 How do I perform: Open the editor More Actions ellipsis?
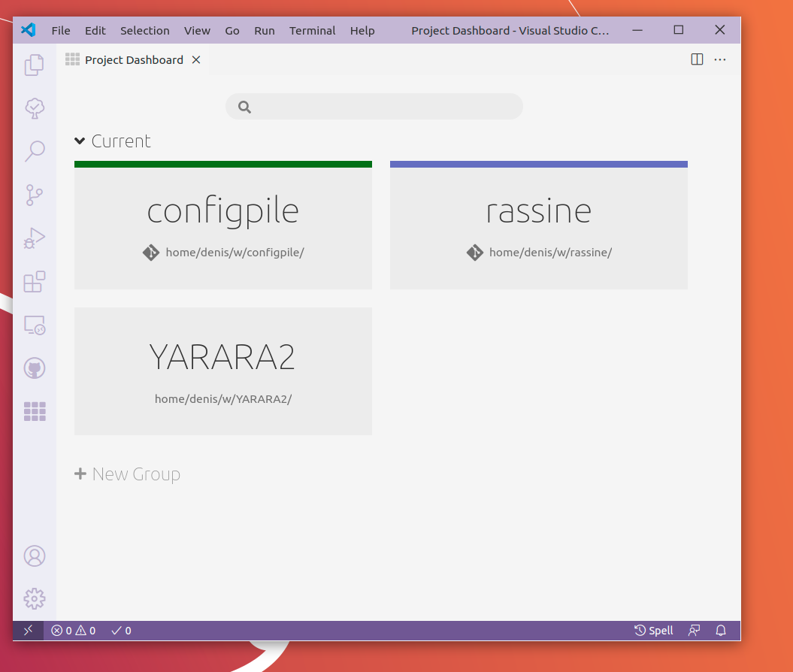(x=719, y=59)
